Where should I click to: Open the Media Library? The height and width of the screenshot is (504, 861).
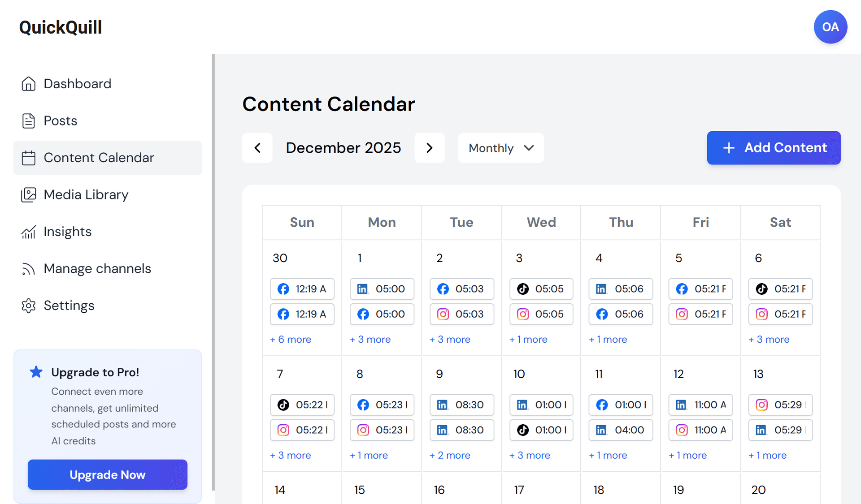85,194
